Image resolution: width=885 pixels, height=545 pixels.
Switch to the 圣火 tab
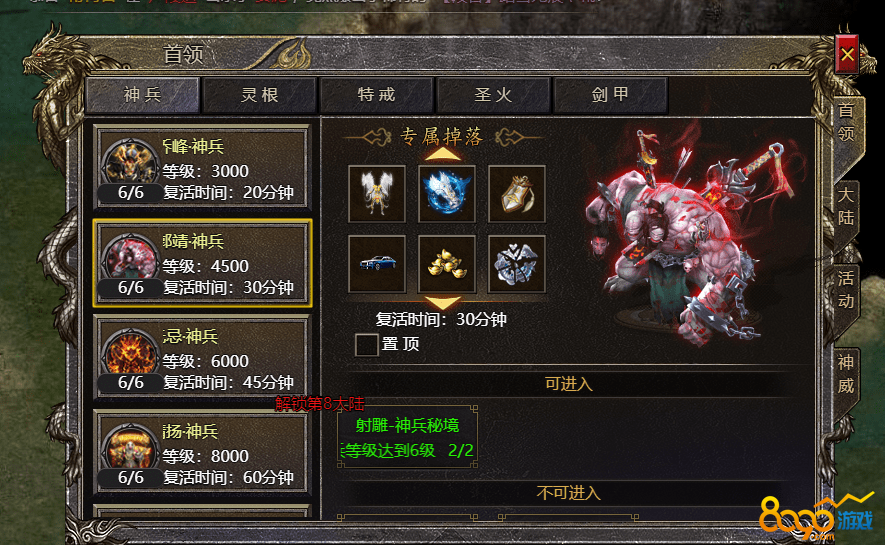pyautogui.click(x=493, y=95)
